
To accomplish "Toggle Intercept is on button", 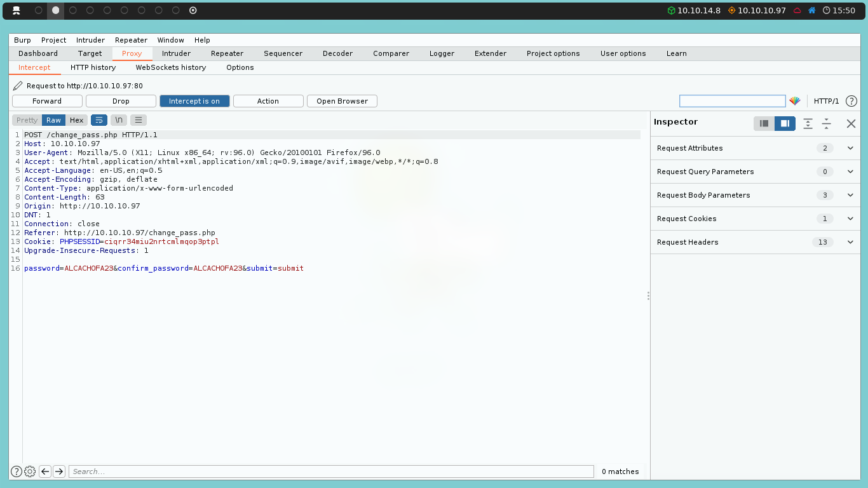I will tap(194, 101).
